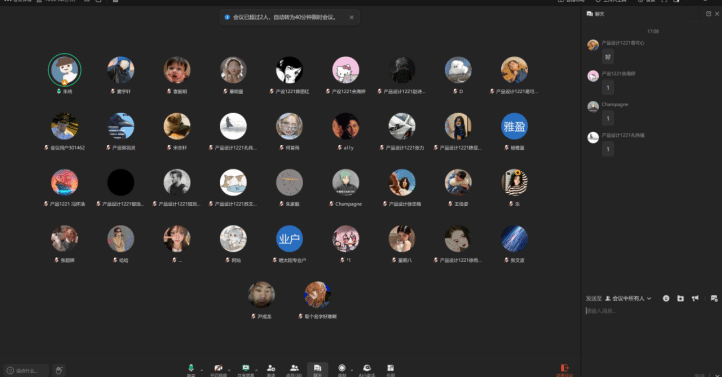Click the 17:08 timestamp in chat
The width and height of the screenshot is (722, 377).
[x=652, y=31]
